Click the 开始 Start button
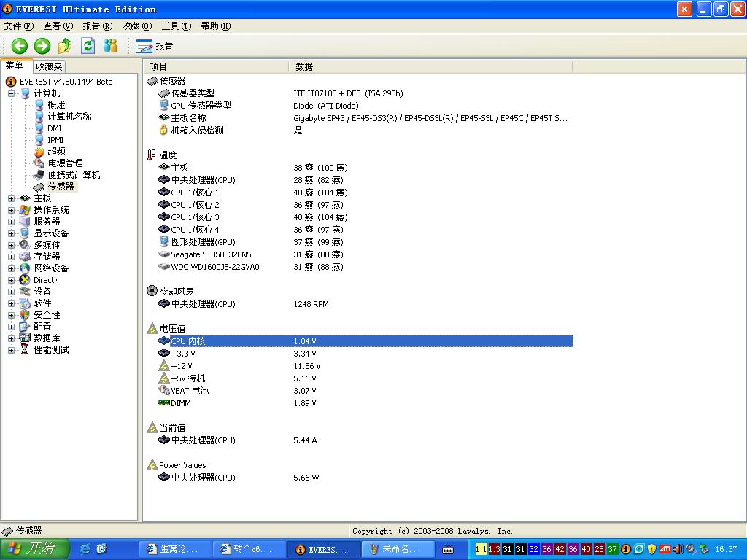The height and width of the screenshot is (560, 747). (35, 549)
